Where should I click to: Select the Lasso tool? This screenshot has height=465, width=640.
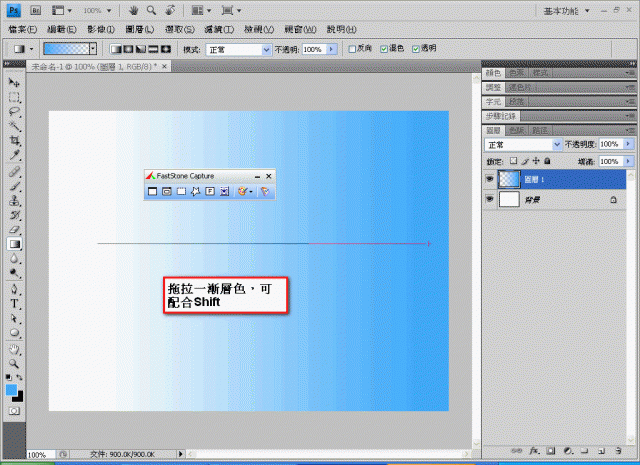tap(14, 112)
